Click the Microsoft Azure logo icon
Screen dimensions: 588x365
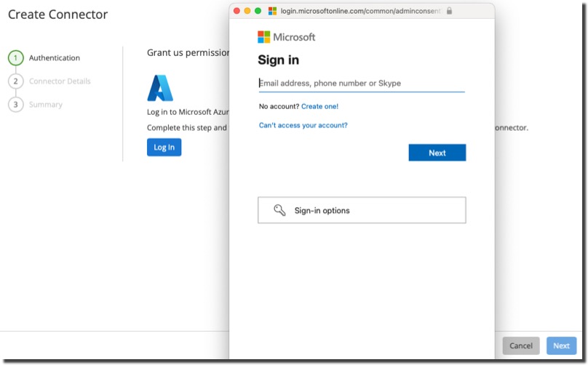click(160, 88)
